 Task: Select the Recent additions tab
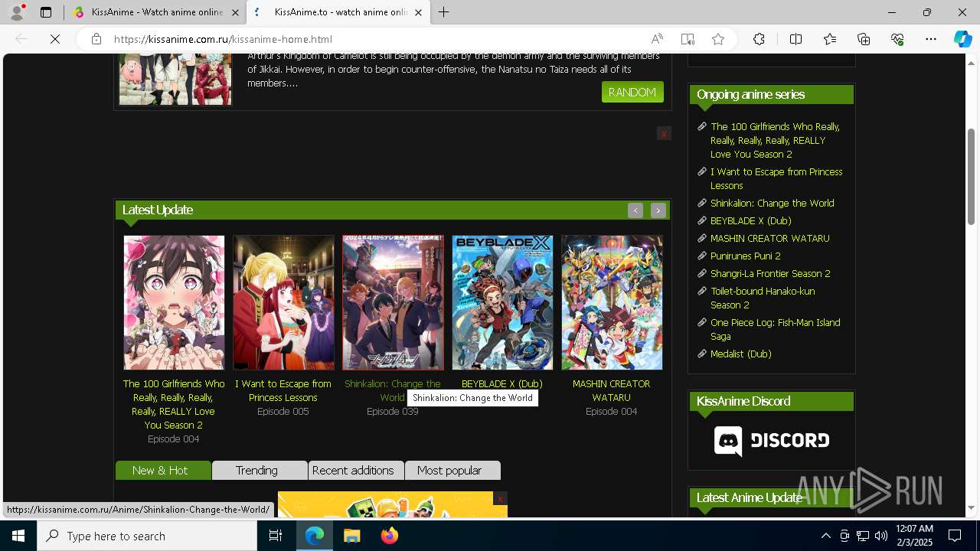(x=356, y=470)
